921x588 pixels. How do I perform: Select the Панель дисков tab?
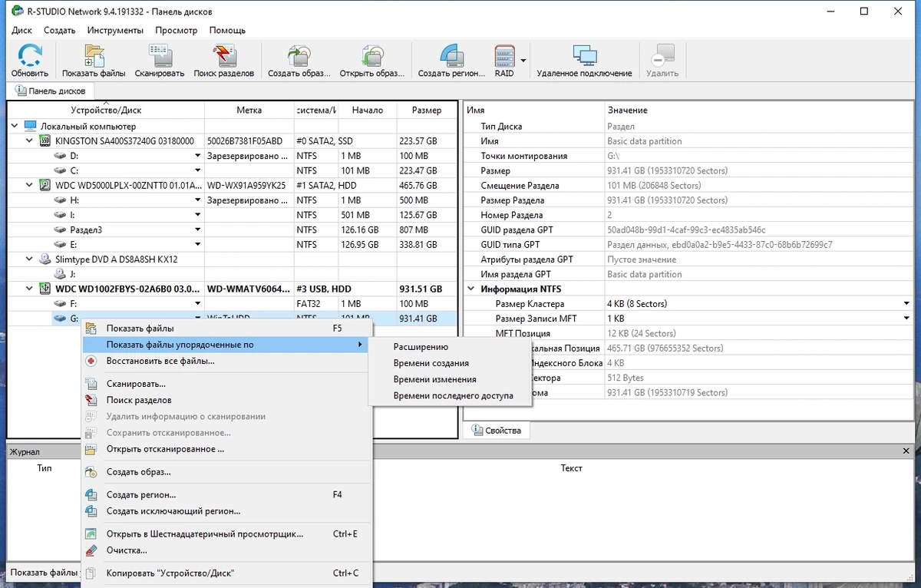[51, 91]
